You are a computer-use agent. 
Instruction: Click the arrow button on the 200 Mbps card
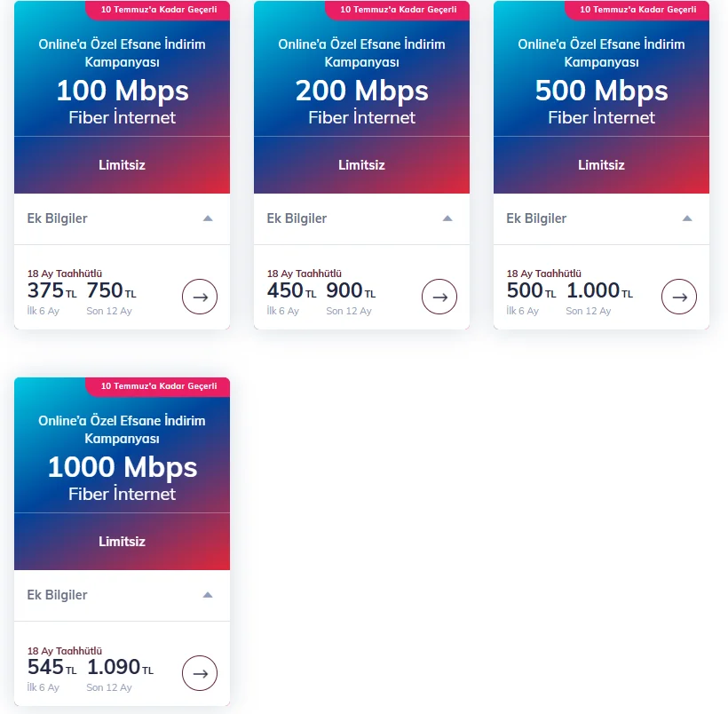point(439,297)
